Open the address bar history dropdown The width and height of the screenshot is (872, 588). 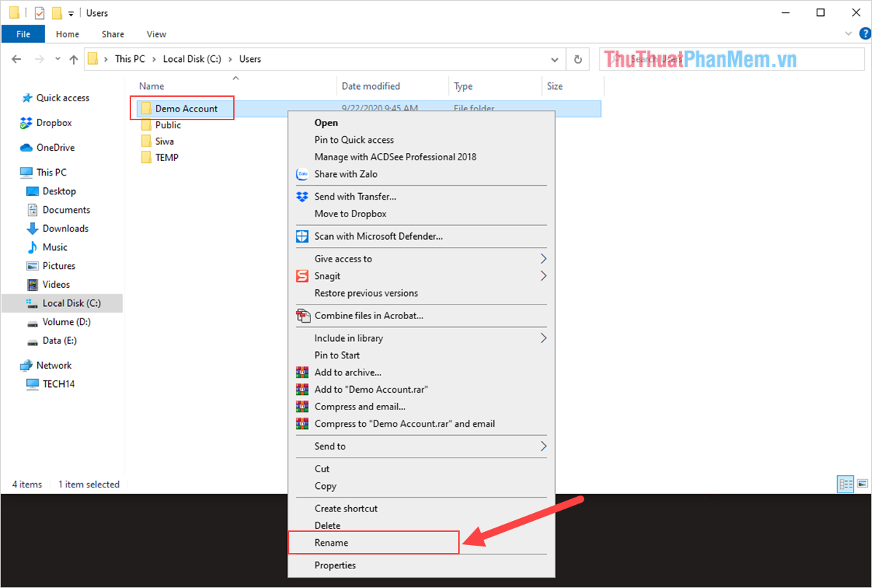click(x=556, y=60)
